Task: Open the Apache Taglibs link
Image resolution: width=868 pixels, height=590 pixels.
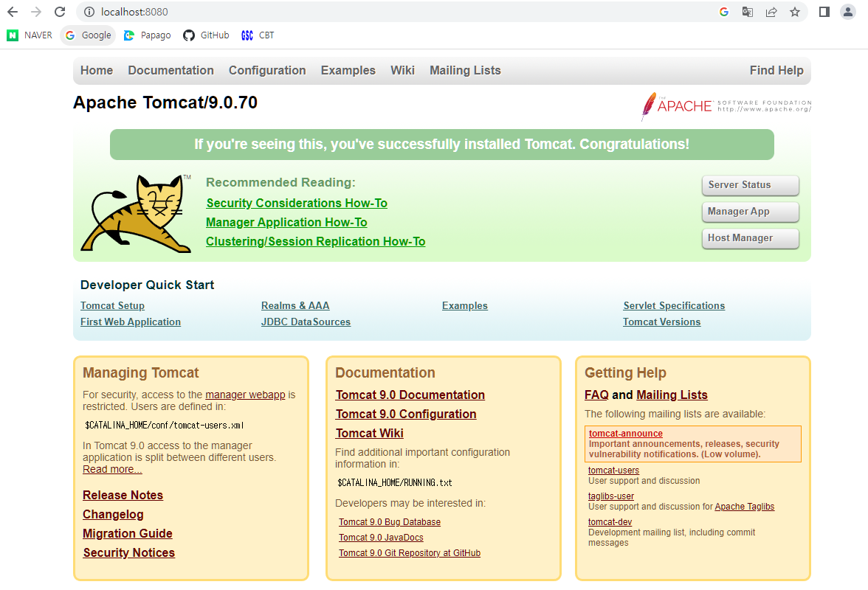Action: [745, 507]
